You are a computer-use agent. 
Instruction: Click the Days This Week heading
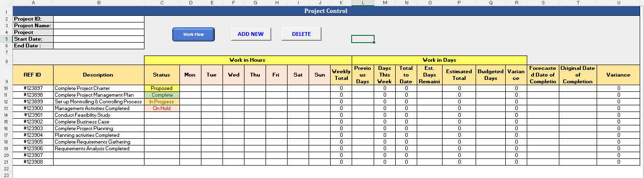click(x=385, y=75)
